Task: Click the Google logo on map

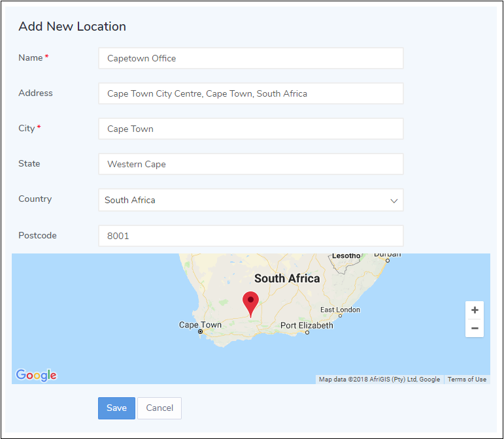Action: click(37, 375)
